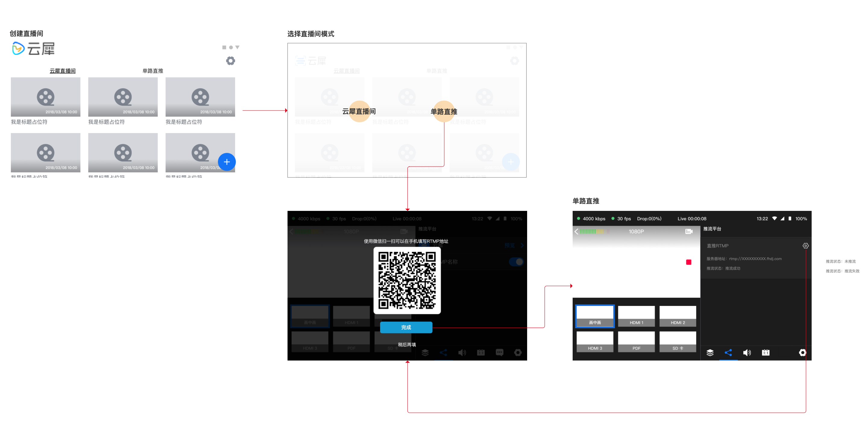The height and width of the screenshot is (429, 868).
Task: Click chat bubble icon in QR screen toolbar
Action: coord(499,352)
